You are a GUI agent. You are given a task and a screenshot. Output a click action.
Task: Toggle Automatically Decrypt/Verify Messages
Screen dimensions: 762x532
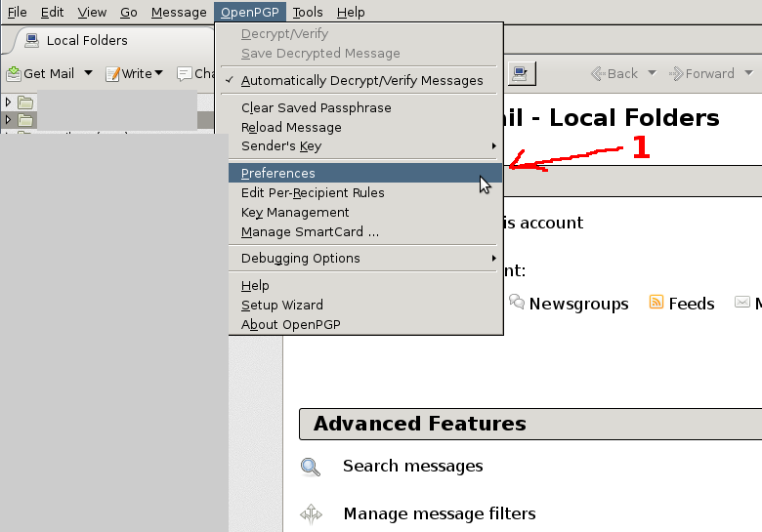pyautogui.click(x=361, y=81)
